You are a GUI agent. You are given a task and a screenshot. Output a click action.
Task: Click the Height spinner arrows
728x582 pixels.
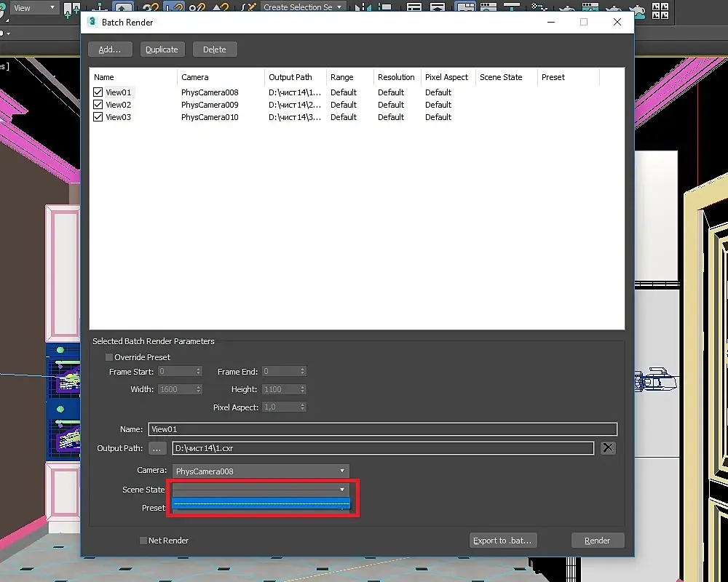click(302, 389)
